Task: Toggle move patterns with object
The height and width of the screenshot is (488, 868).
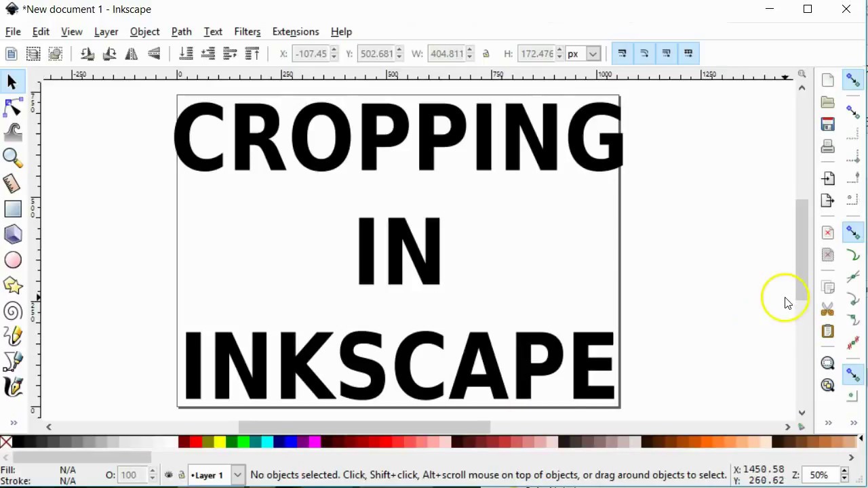Action: (688, 54)
